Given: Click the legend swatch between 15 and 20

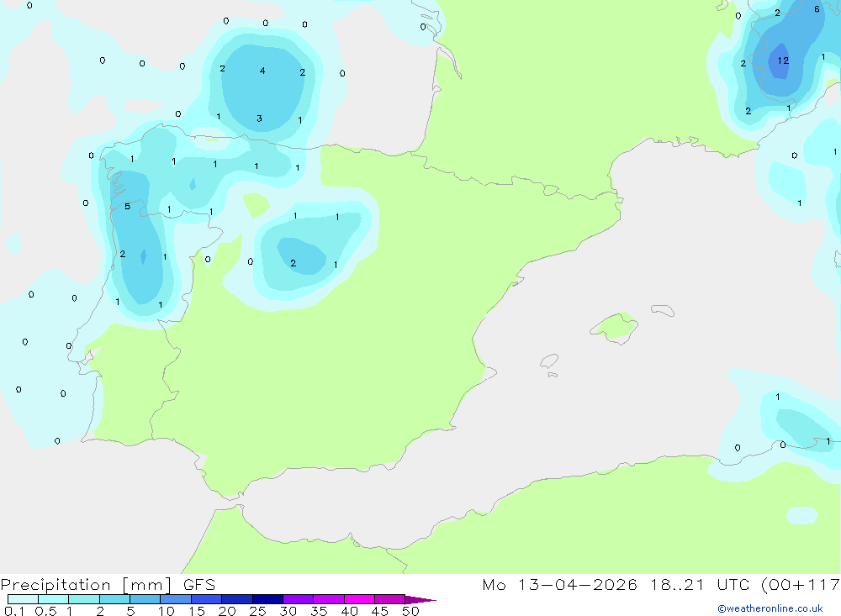Looking at the screenshot, I should [206, 599].
